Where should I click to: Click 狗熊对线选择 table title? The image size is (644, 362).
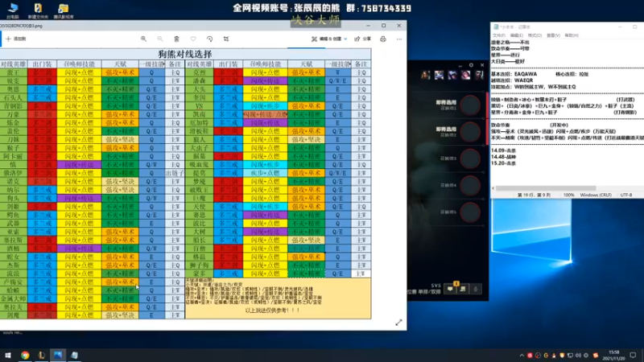point(185,54)
